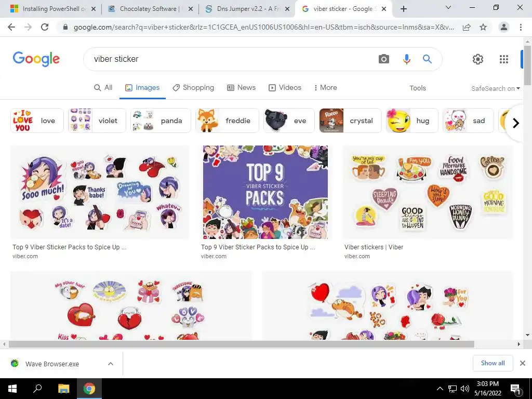Viewport: 532px width, 399px height.
Task: Click the site lock icon
Action: pos(65,27)
